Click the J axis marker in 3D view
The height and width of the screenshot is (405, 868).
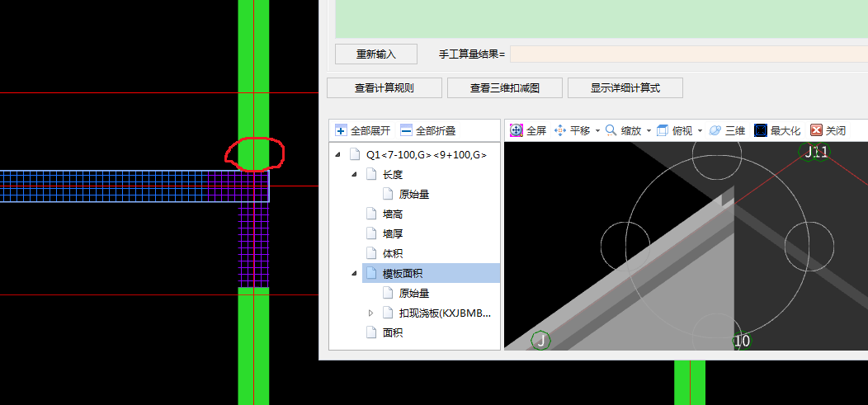[540, 341]
